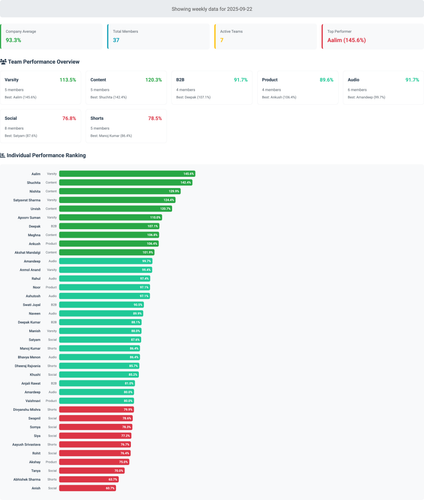
Task: Click the Siya name label
Action: tap(37, 436)
